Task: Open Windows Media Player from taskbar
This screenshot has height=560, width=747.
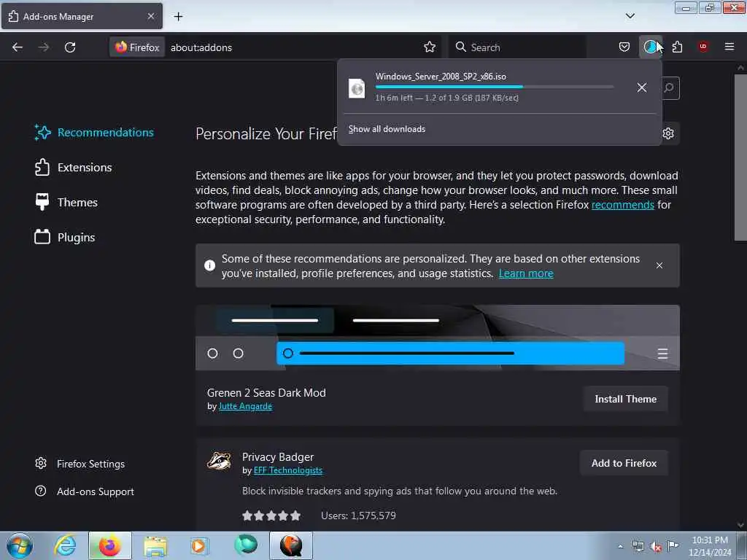Action: 199,545
